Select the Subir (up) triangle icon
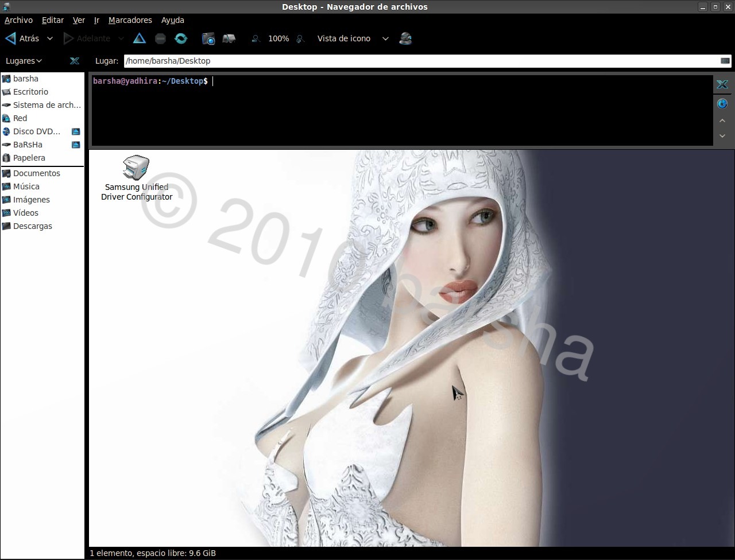Viewport: 735px width, 560px height. coord(140,38)
